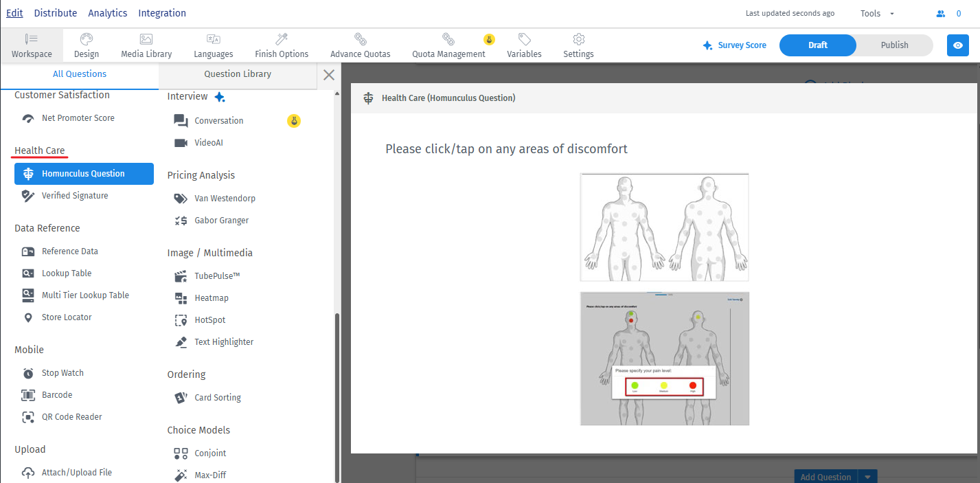Click the body diagram preview image
This screenshot has width=980, height=483.
(x=664, y=227)
